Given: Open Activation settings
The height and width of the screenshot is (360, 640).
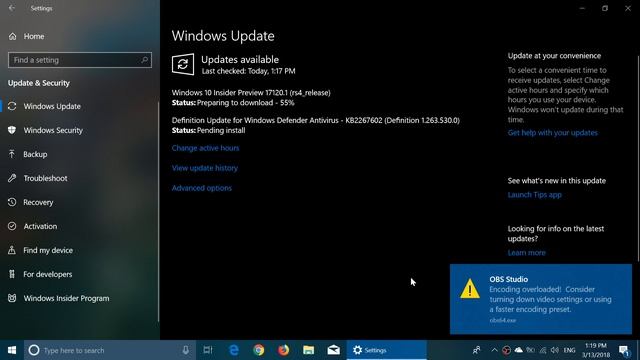Looking at the screenshot, I should click(80, 226).
